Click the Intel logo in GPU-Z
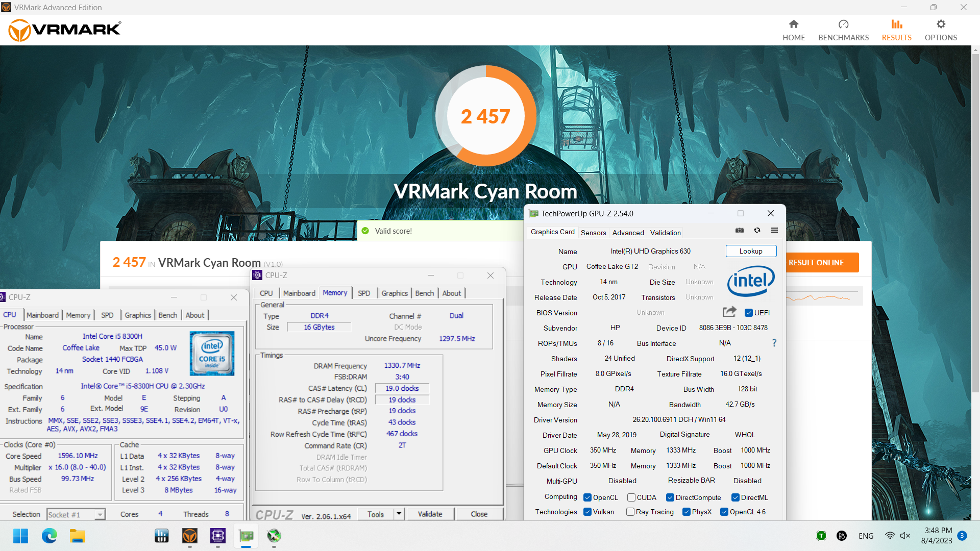 [x=751, y=281]
